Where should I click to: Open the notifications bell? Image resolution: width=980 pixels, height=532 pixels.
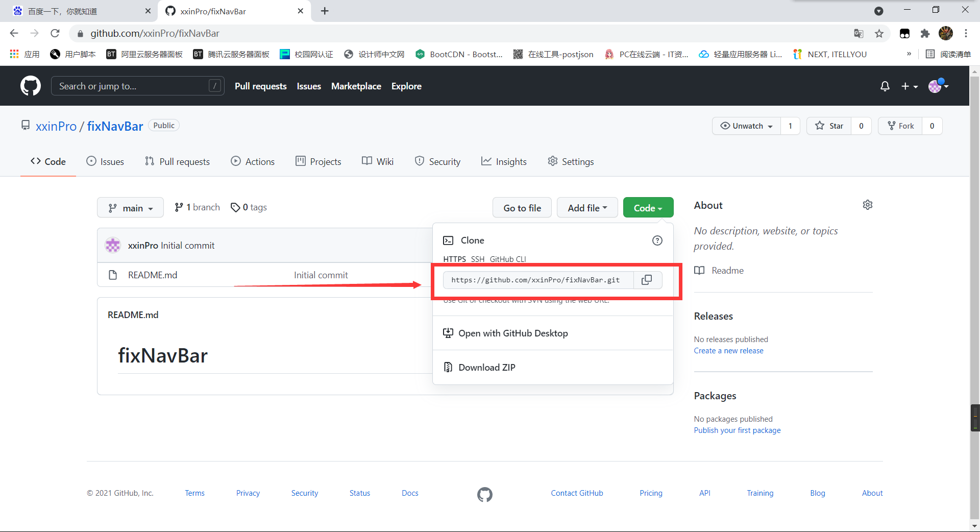(x=885, y=86)
